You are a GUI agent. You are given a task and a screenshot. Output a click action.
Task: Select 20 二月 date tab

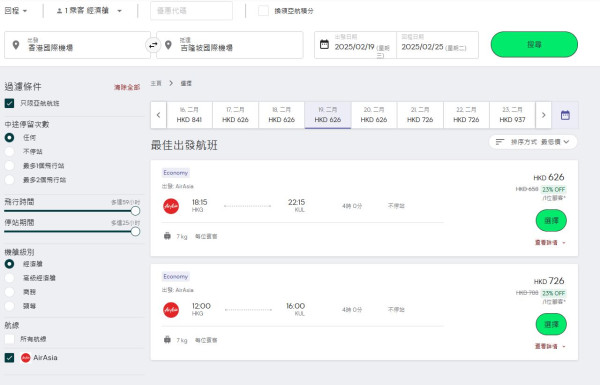coord(374,115)
